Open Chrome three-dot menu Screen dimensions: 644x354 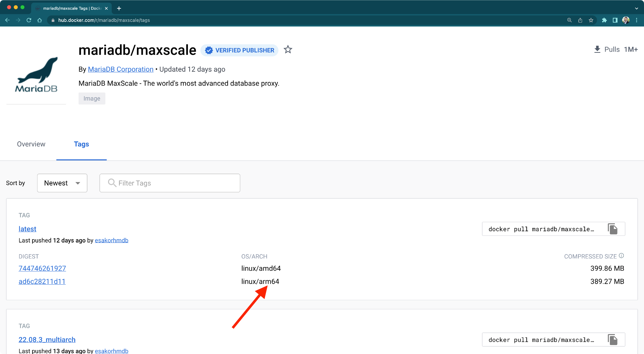coord(637,20)
